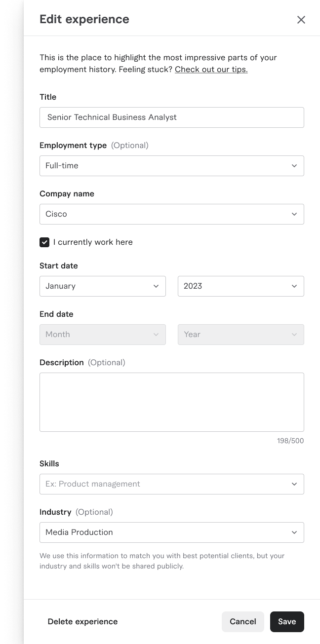Image resolution: width=320 pixels, height=644 pixels.
Task: Click chevron arrow in start year 2023 field
Action: [x=294, y=286]
